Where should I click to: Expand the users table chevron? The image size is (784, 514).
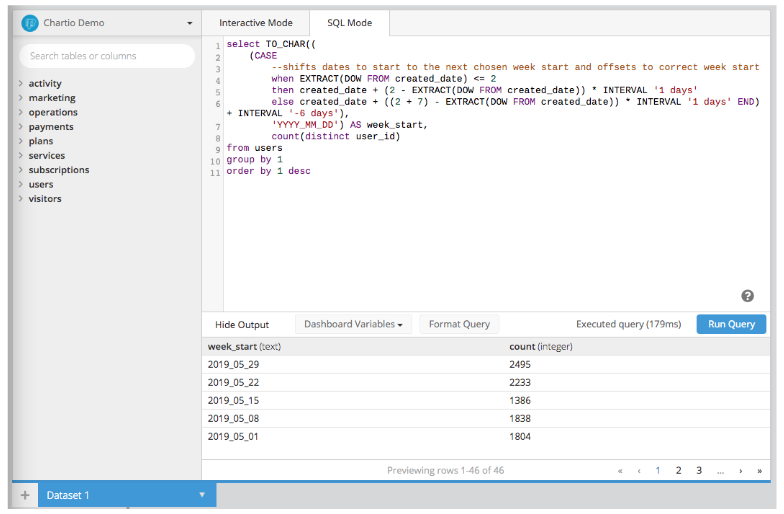click(x=20, y=184)
